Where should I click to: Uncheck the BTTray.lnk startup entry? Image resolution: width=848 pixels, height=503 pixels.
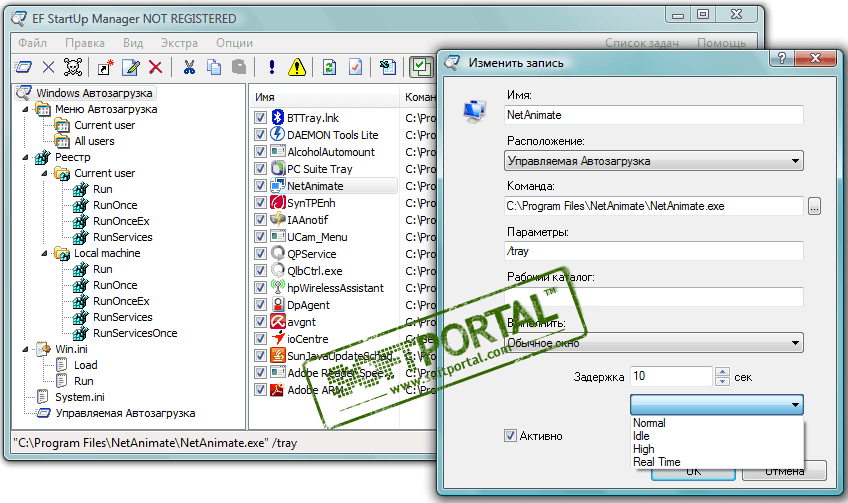(260, 117)
